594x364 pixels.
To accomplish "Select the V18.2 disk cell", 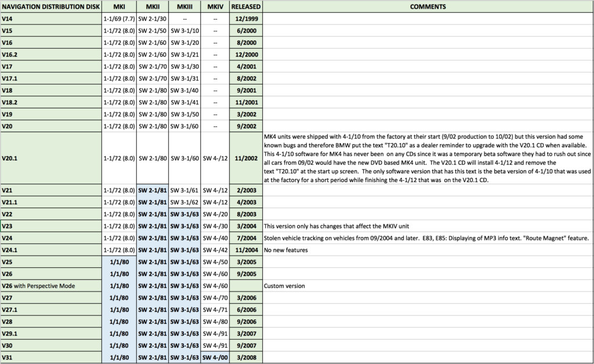I will pos(51,102).
